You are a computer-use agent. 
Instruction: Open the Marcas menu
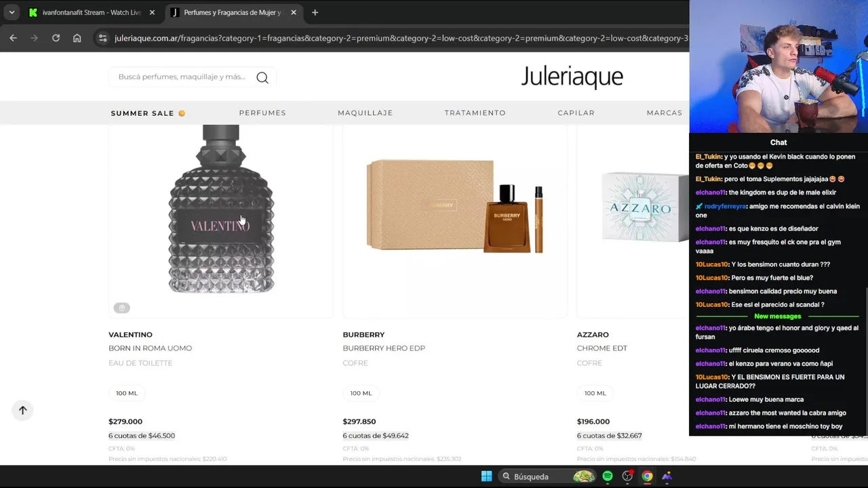pos(664,113)
